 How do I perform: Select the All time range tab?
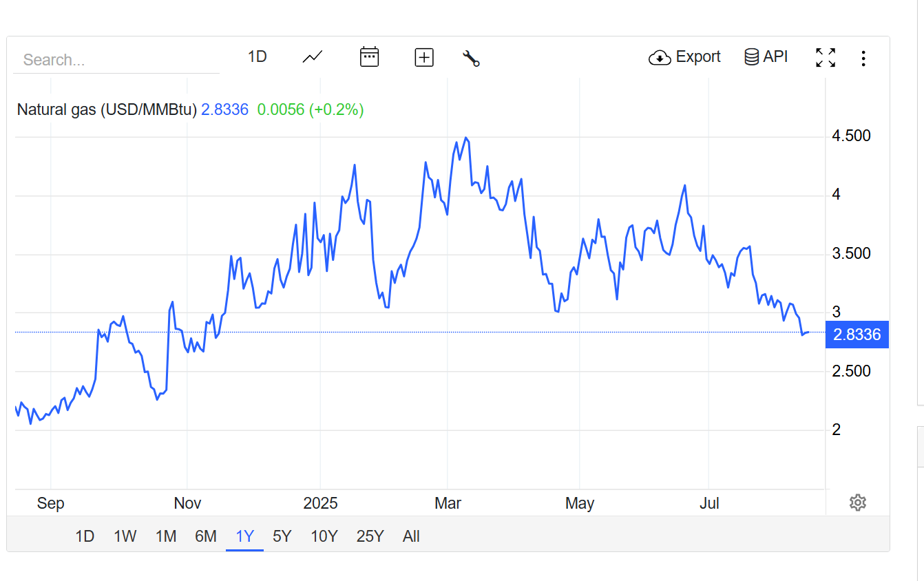pos(411,536)
